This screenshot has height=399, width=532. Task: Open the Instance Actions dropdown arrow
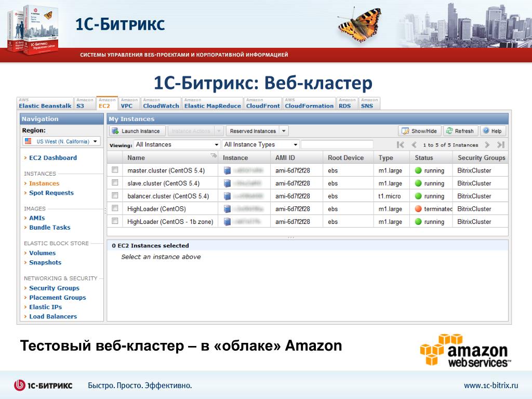click(219, 131)
